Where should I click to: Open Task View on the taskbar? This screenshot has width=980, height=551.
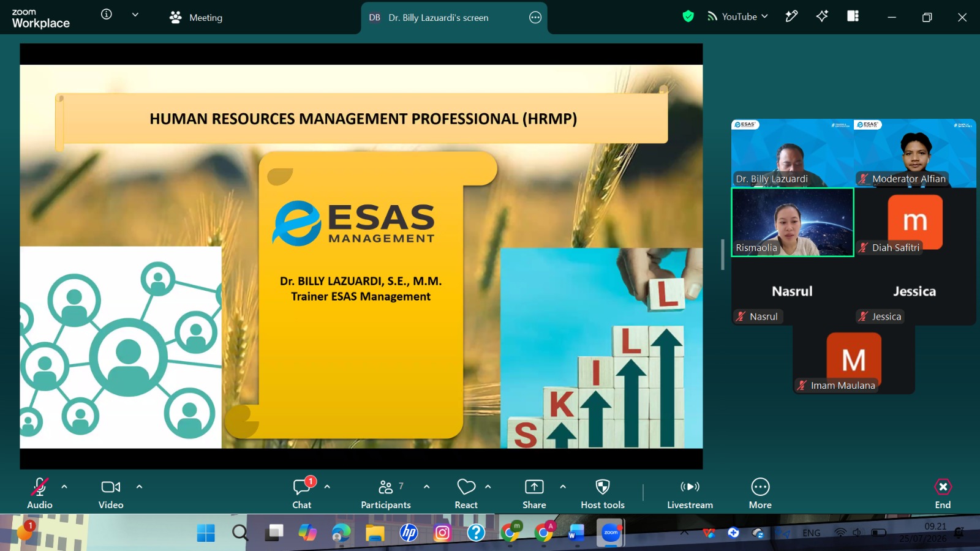click(274, 533)
